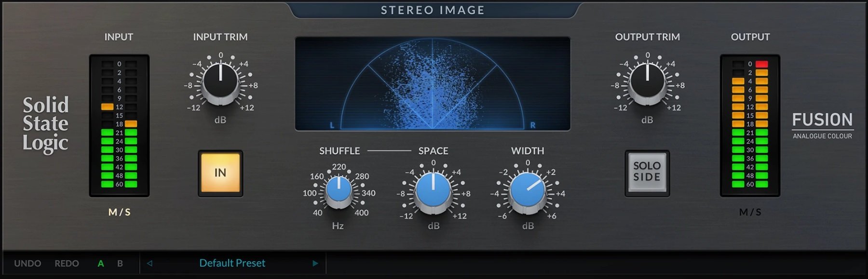Viewport: 868px width, 279px height.
Task: Go to previous preset with left arrow
Action: tap(149, 264)
